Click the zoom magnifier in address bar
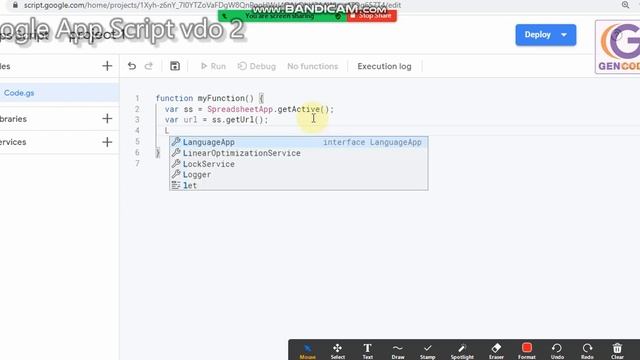Viewport: 640px width, 360px height. click(625, 5)
